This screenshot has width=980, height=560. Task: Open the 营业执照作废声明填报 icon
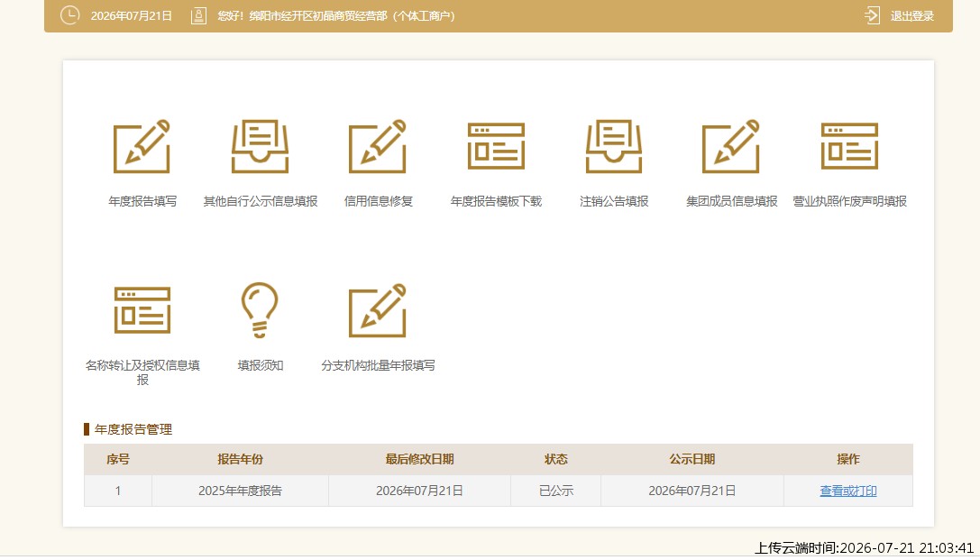(x=849, y=146)
